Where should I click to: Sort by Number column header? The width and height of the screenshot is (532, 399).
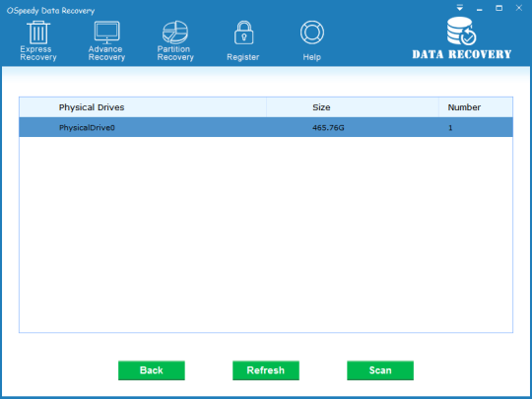pyautogui.click(x=476, y=107)
